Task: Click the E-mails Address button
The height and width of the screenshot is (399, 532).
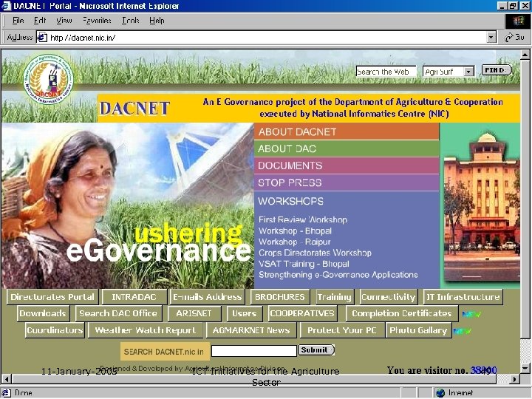Action: (x=207, y=297)
